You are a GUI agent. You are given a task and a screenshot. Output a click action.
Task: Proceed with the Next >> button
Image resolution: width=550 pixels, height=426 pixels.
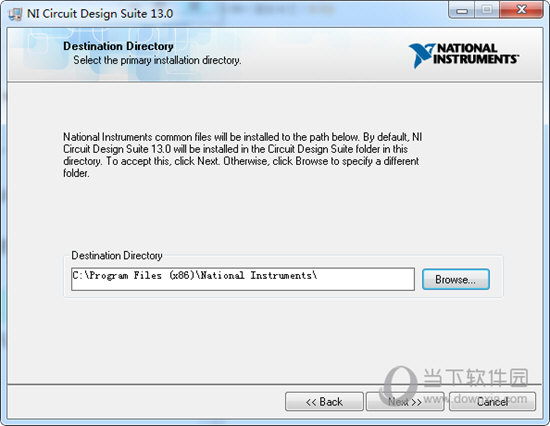click(x=405, y=401)
